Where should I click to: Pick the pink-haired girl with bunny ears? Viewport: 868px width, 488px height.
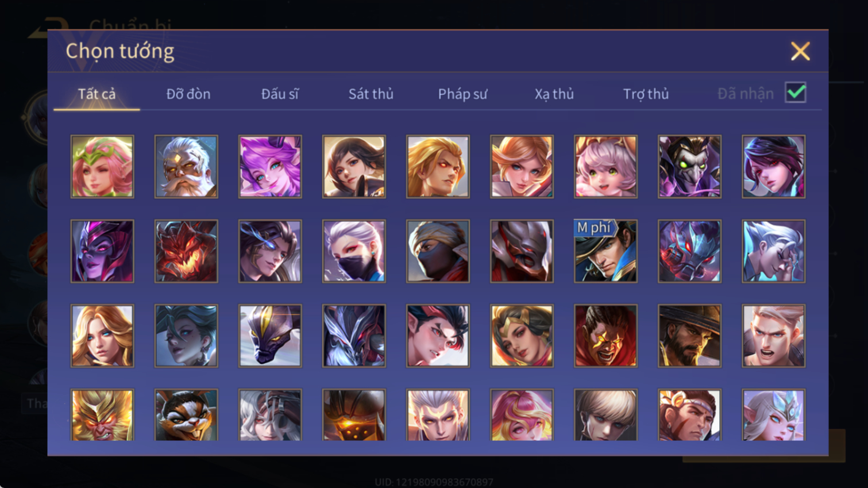pyautogui.click(x=605, y=167)
